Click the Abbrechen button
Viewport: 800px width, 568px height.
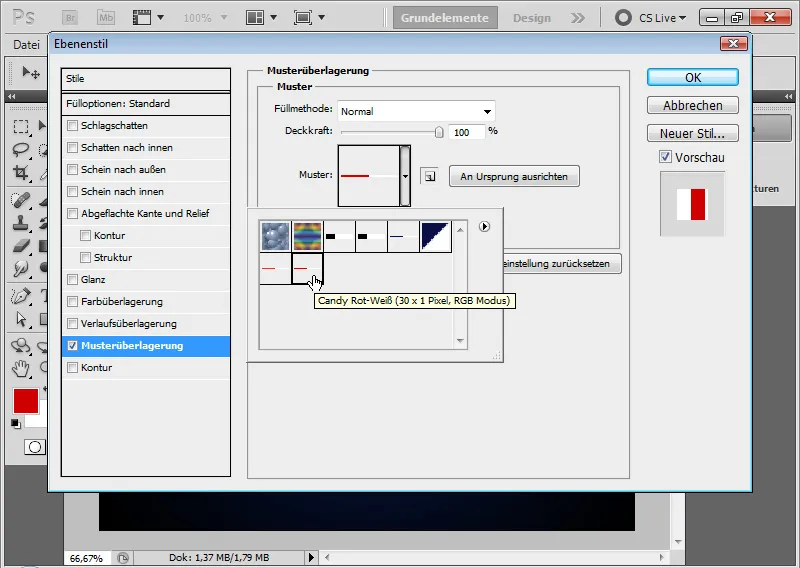point(692,105)
